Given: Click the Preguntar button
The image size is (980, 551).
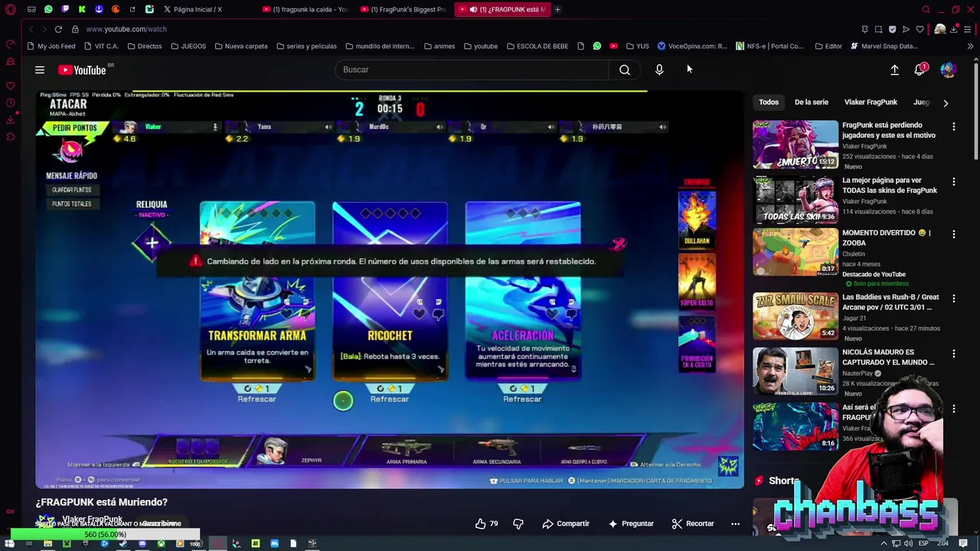Looking at the screenshot, I should 631,523.
